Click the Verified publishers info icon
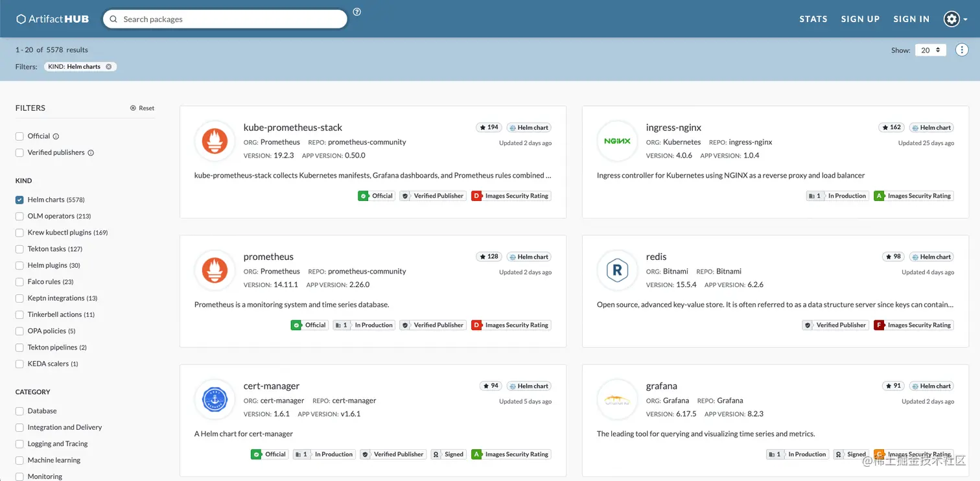 click(91, 153)
